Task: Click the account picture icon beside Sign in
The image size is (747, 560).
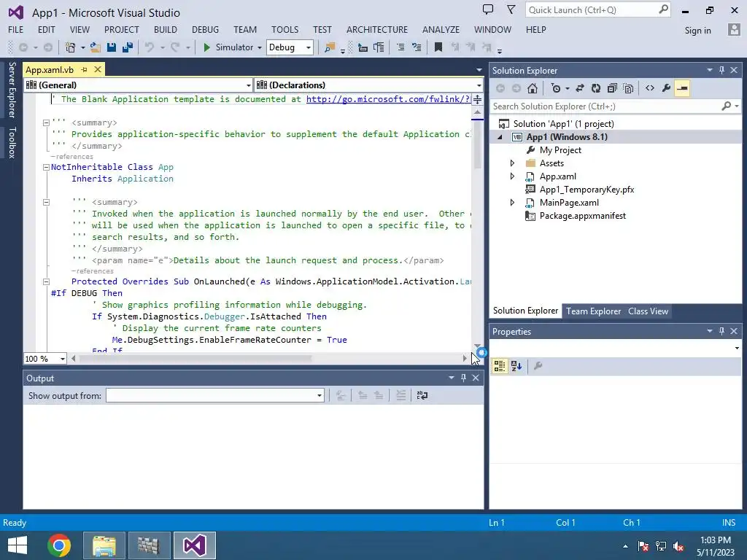Action: point(734,29)
